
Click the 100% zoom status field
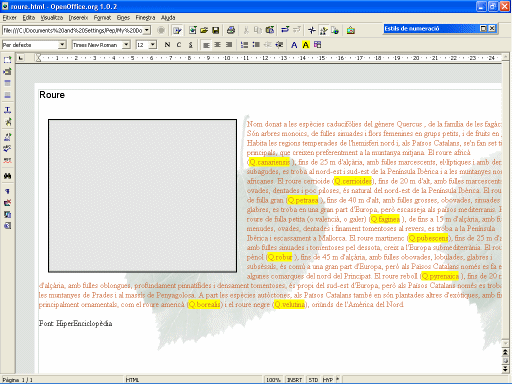273,380
